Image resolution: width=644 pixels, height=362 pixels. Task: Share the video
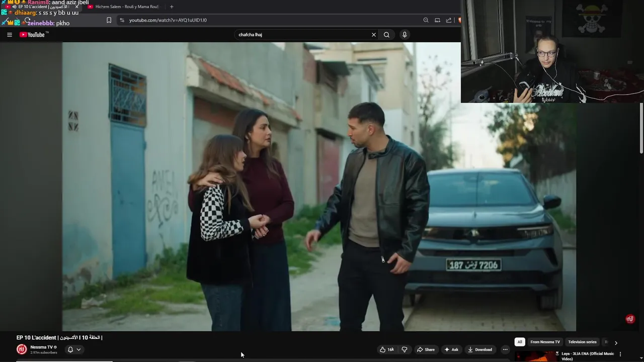click(x=426, y=349)
